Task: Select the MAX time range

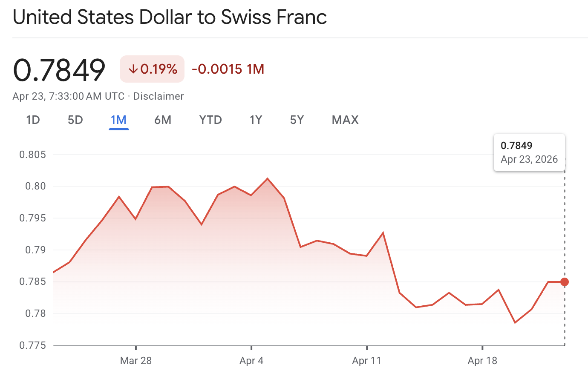Action: coord(345,120)
